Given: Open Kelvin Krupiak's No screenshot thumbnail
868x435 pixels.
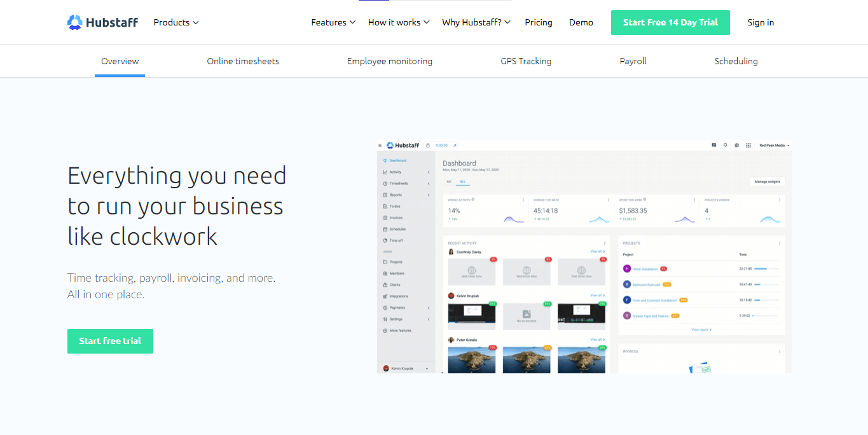Looking at the screenshot, I should pyautogui.click(x=527, y=316).
